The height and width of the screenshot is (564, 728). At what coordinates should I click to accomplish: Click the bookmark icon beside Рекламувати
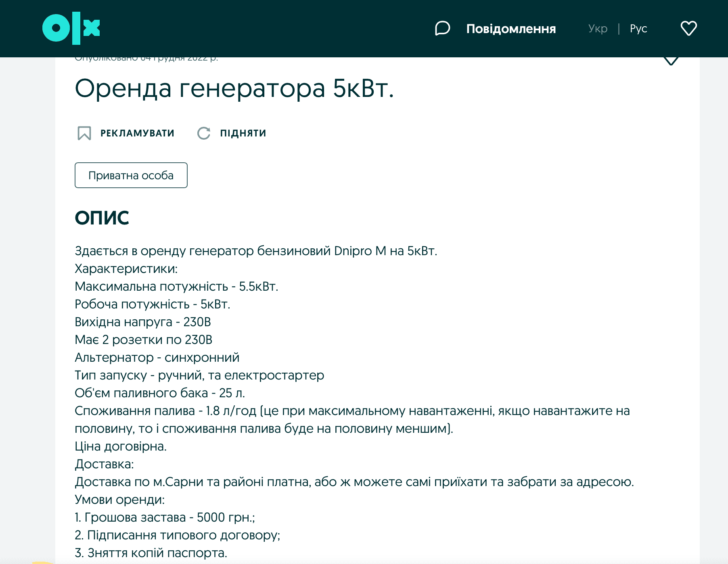[84, 133]
